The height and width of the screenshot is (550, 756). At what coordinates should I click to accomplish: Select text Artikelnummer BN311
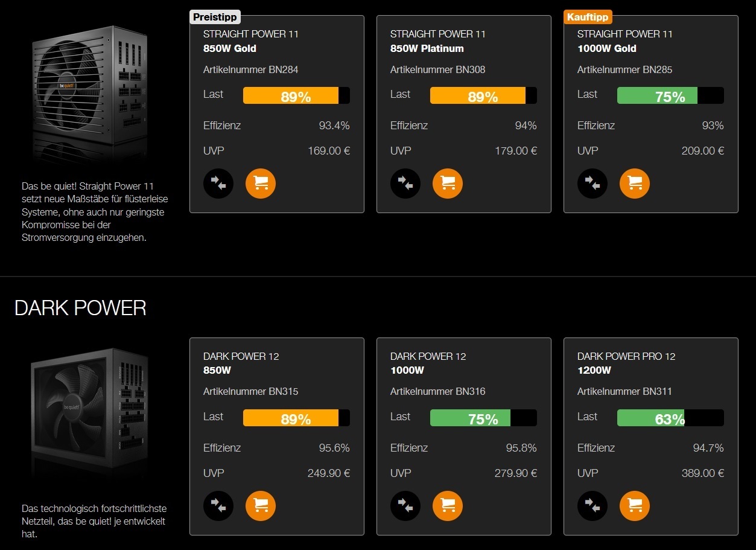(625, 391)
